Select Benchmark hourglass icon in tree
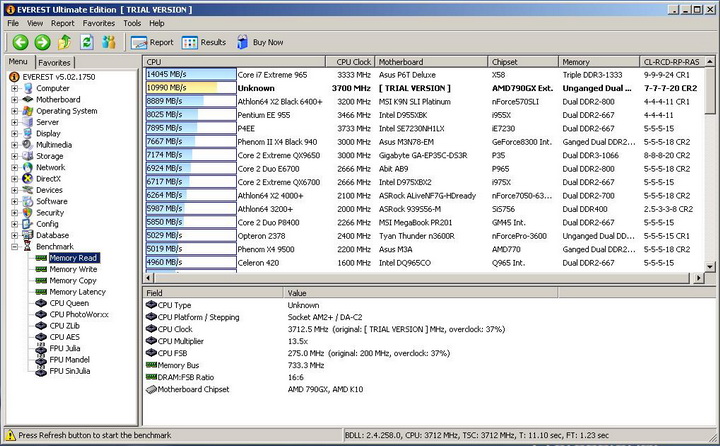Image resolution: width=720 pixels, height=446 pixels. (28, 246)
